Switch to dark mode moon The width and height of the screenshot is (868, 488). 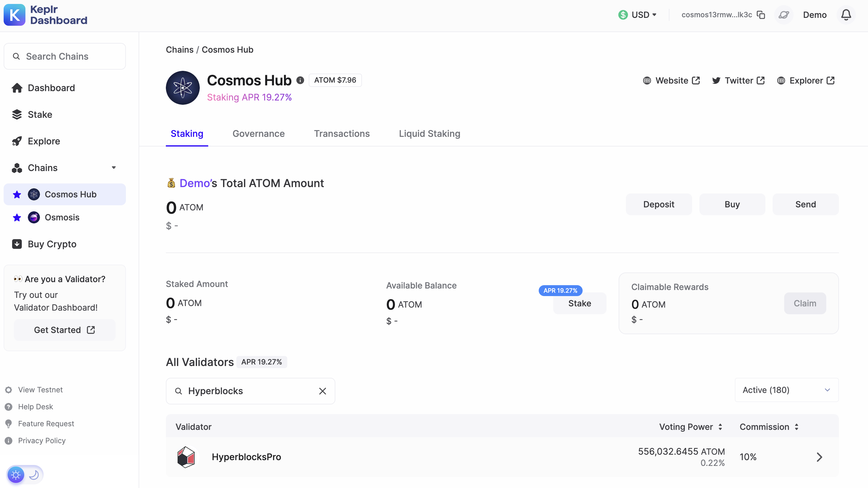[34, 475]
